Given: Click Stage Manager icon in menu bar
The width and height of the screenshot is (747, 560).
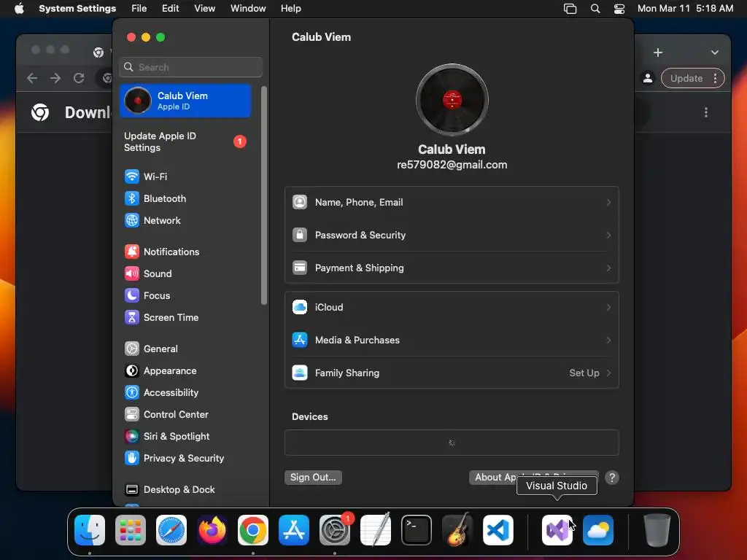Looking at the screenshot, I should click(x=570, y=9).
